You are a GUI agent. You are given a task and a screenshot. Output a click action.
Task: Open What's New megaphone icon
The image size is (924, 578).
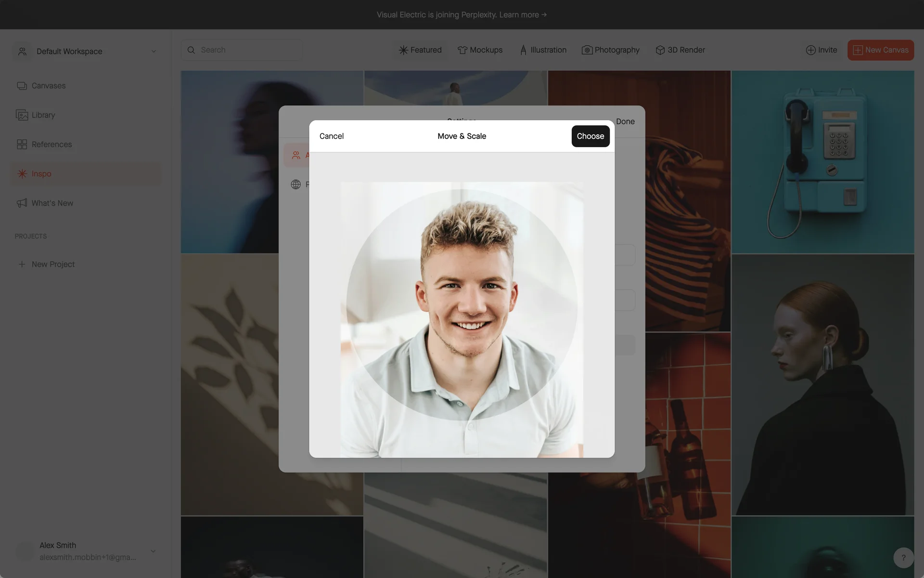(x=22, y=203)
